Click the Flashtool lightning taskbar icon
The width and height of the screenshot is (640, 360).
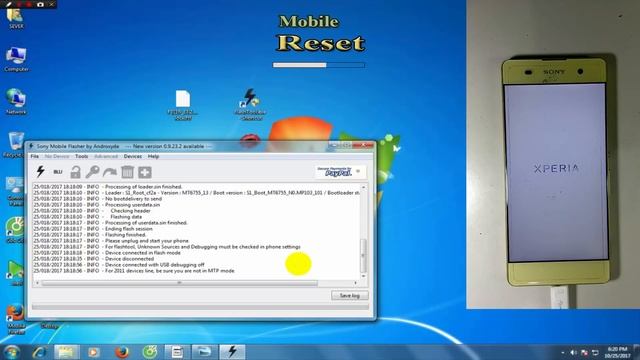coord(232,352)
